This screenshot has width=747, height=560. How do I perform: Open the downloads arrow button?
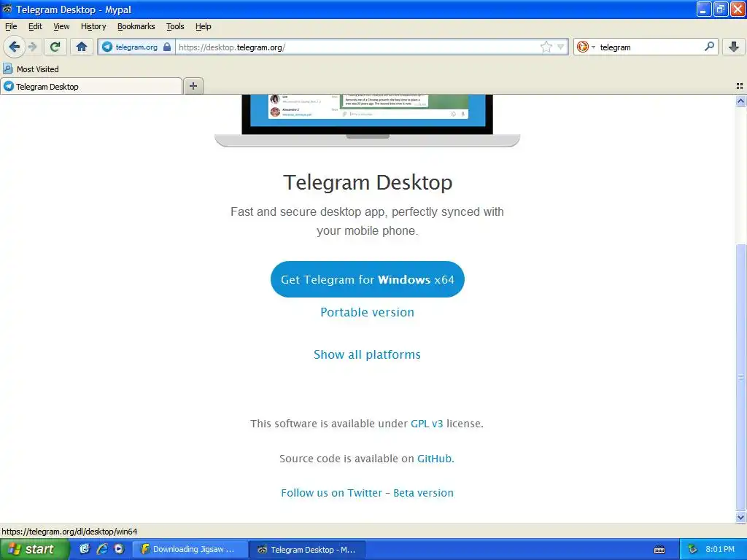[734, 47]
